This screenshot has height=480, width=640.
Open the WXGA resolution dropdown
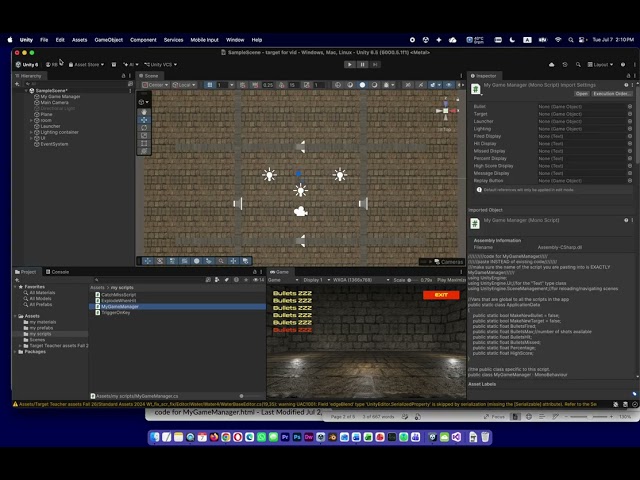(x=361, y=280)
